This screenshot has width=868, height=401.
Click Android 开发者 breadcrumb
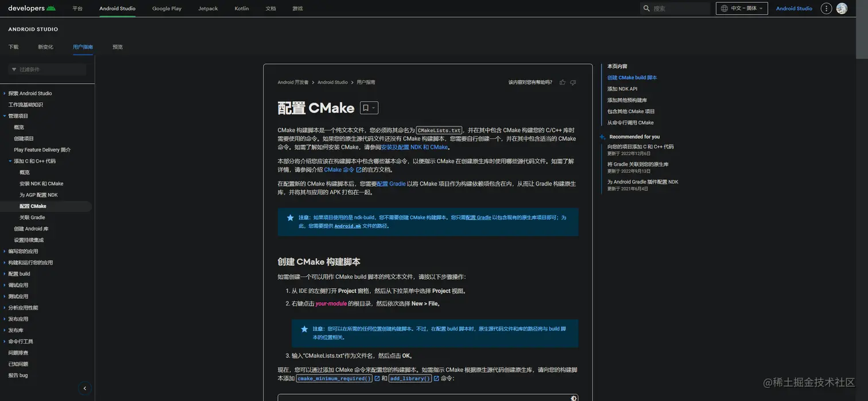pos(293,82)
